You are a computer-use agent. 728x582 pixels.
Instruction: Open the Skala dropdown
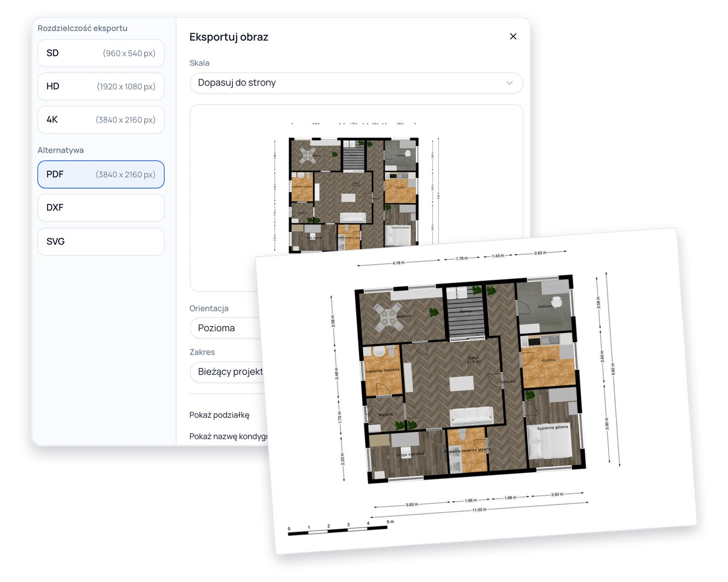356,83
